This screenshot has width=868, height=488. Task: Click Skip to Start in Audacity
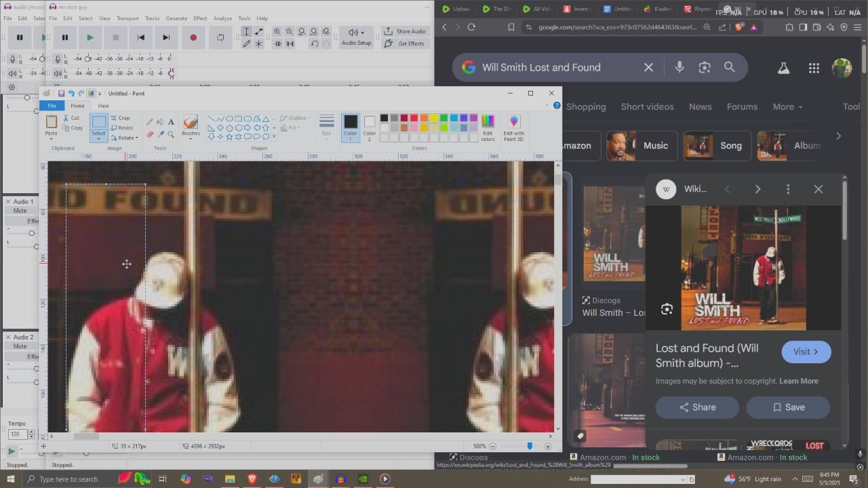click(x=141, y=37)
